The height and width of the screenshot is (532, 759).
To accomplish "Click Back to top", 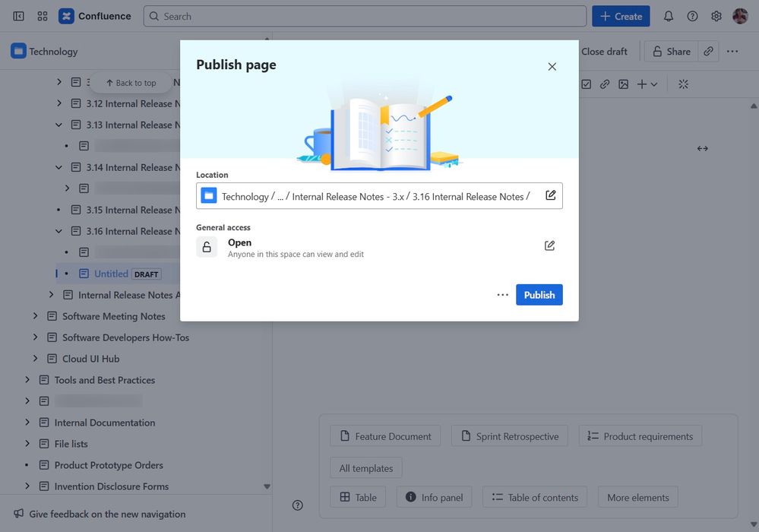I will pos(131,83).
